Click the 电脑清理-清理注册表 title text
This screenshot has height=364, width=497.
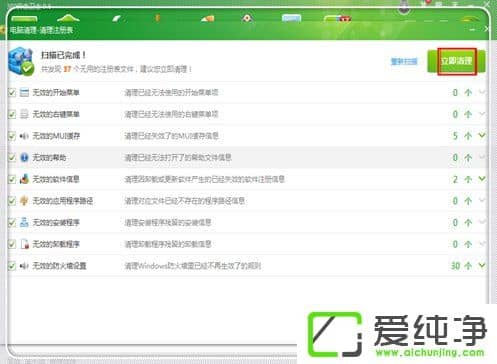click(41, 30)
